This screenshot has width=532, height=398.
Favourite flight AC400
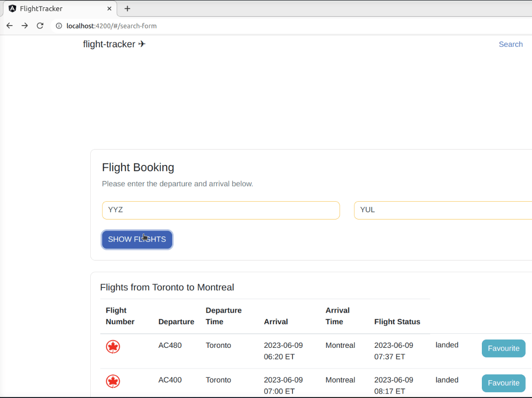click(x=503, y=383)
